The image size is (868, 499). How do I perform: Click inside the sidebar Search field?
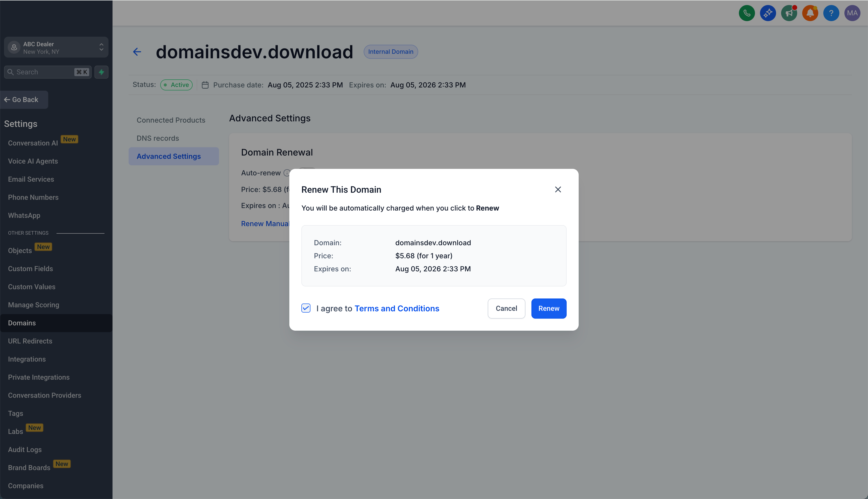tap(41, 72)
